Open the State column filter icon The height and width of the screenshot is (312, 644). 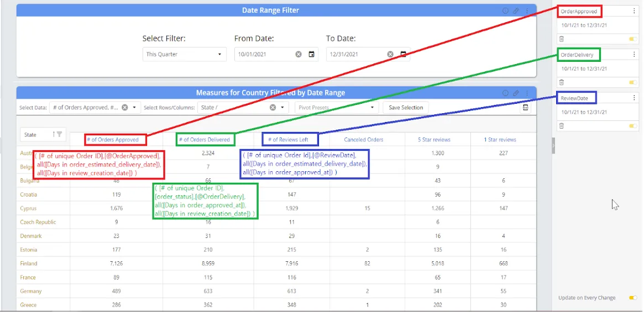(x=60, y=134)
